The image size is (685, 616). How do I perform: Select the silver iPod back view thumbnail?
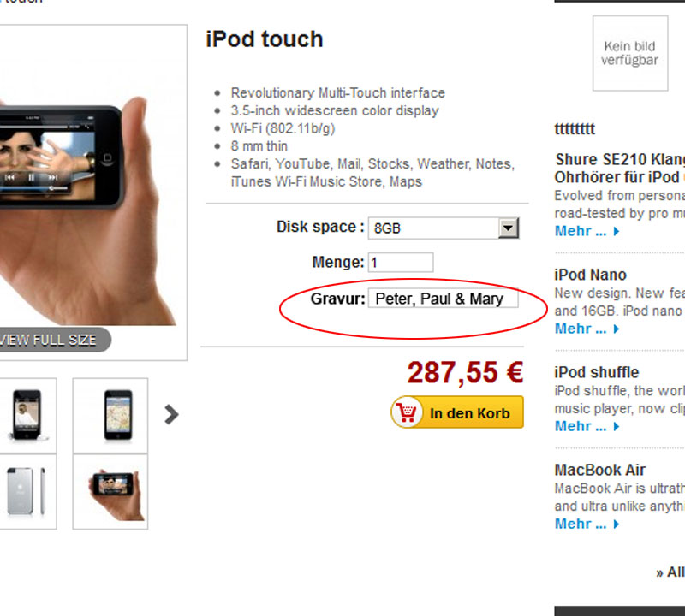[x=27, y=492]
